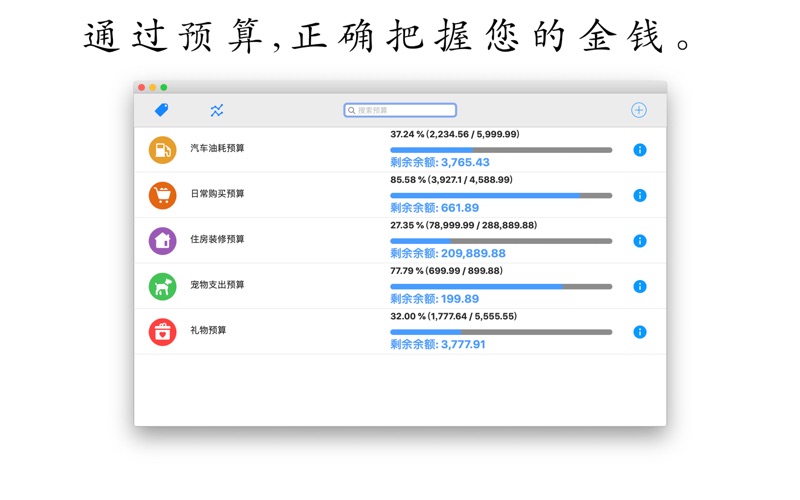Image resolution: width=800 pixels, height=500 pixels.
Task: Click remaining balance 剩余余额: 3,765.43
Action: tap(440, 162)
